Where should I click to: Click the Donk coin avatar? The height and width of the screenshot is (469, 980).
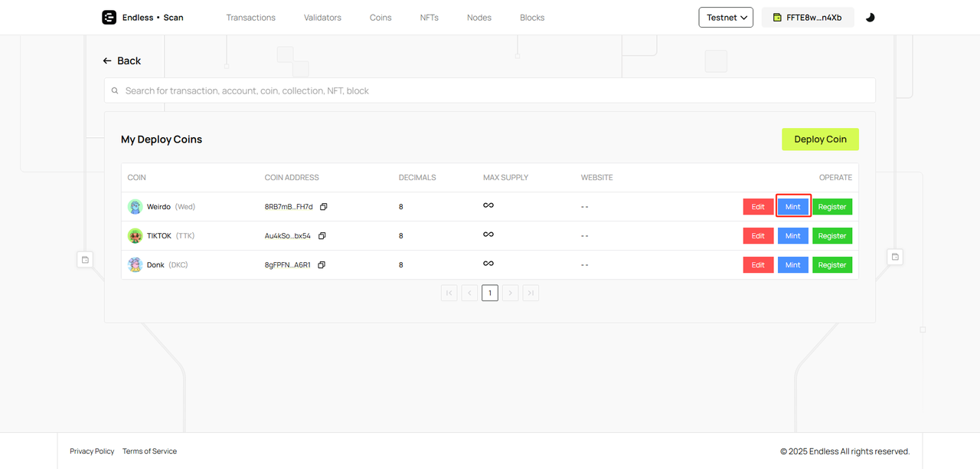(x=136, y=265)
